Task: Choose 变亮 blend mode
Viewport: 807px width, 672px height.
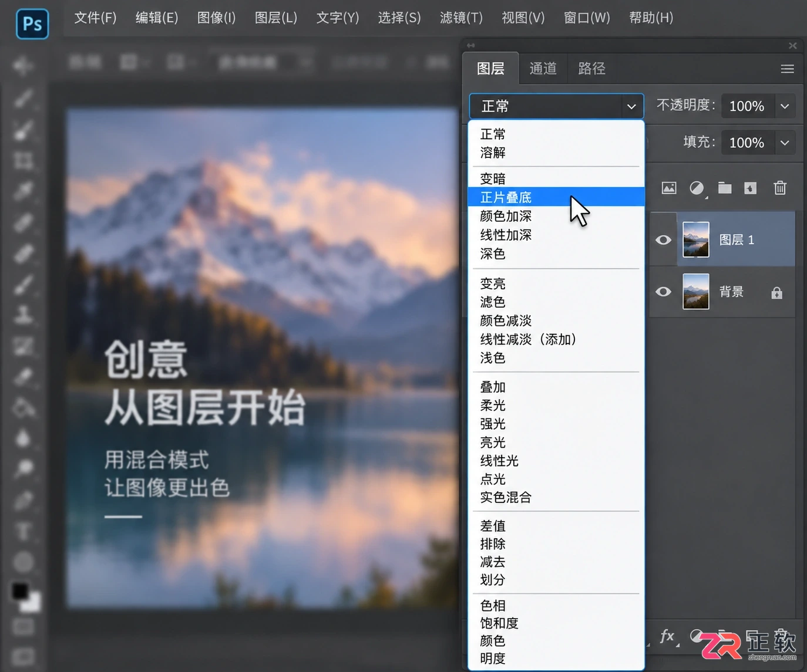Action: pos(556,283)
